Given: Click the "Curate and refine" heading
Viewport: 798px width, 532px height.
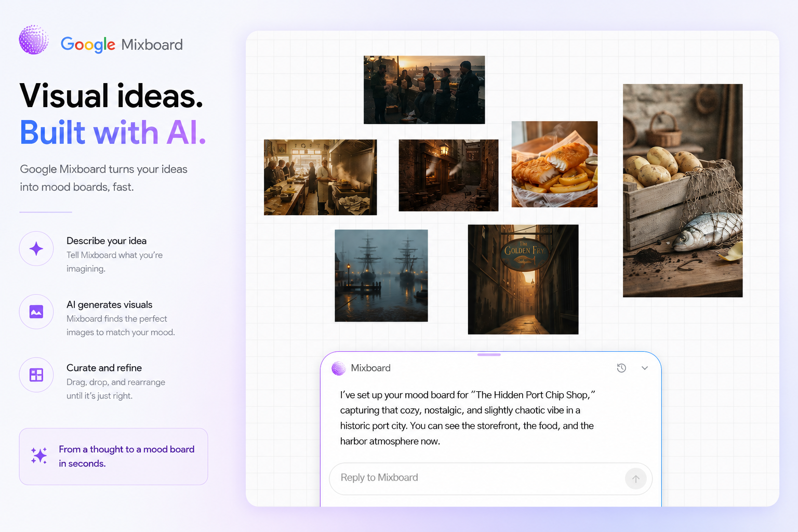Looking at the screenshot, I should pos(104,368).
